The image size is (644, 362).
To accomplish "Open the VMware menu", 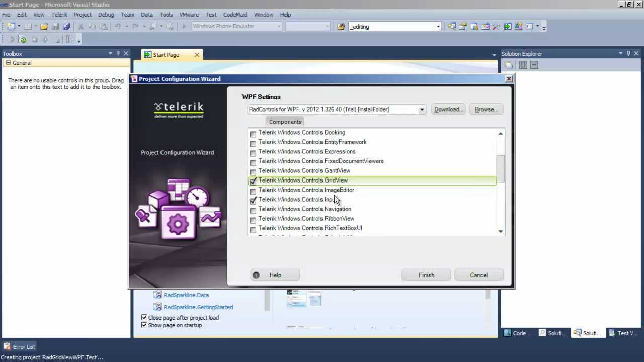I will (189, 15).
